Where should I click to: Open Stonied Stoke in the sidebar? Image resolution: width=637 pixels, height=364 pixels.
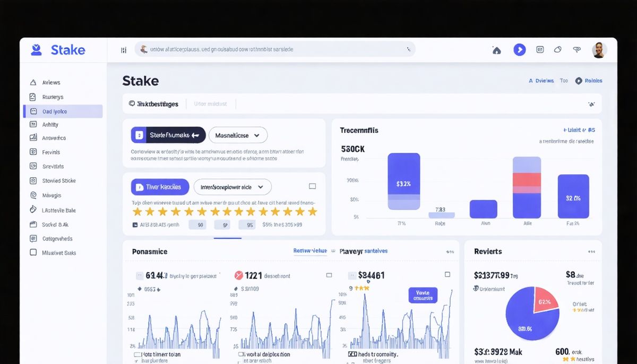point(58,181)
